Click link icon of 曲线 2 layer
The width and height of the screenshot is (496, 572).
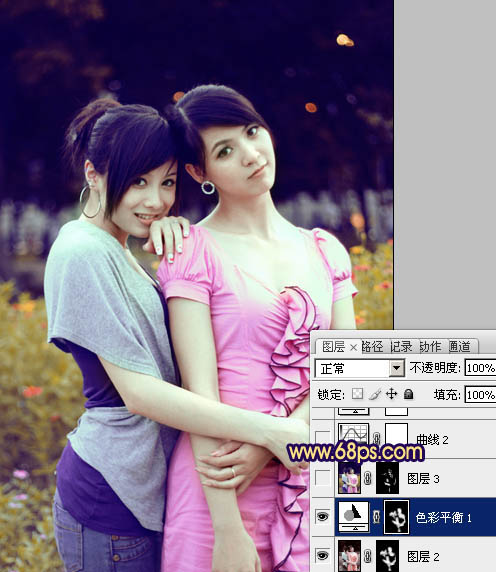[377, 438]
